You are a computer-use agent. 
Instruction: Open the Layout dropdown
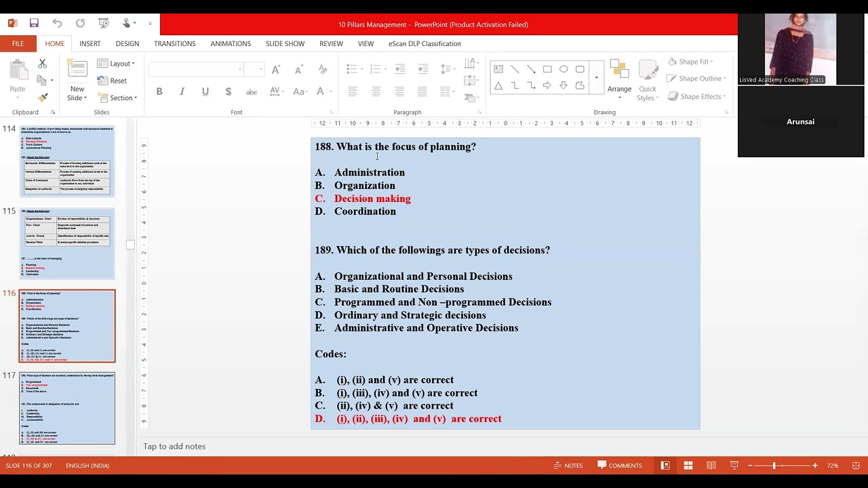coord(117,63)
